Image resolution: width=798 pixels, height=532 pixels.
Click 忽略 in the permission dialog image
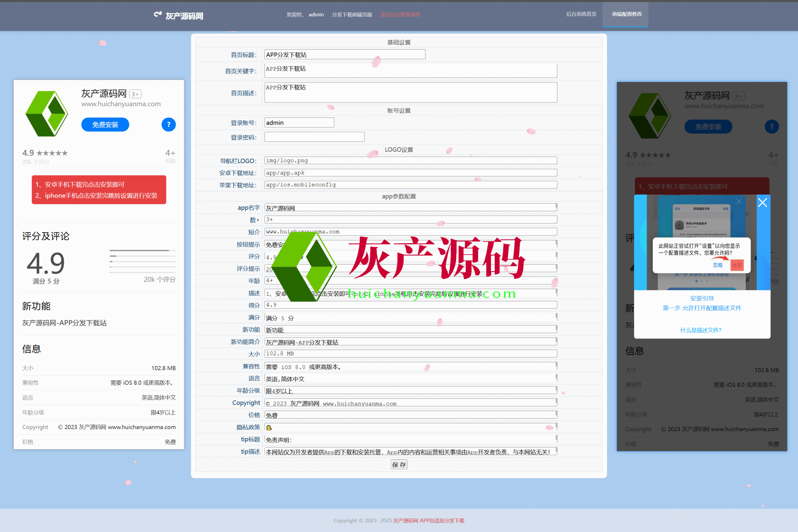coord(718,265)
